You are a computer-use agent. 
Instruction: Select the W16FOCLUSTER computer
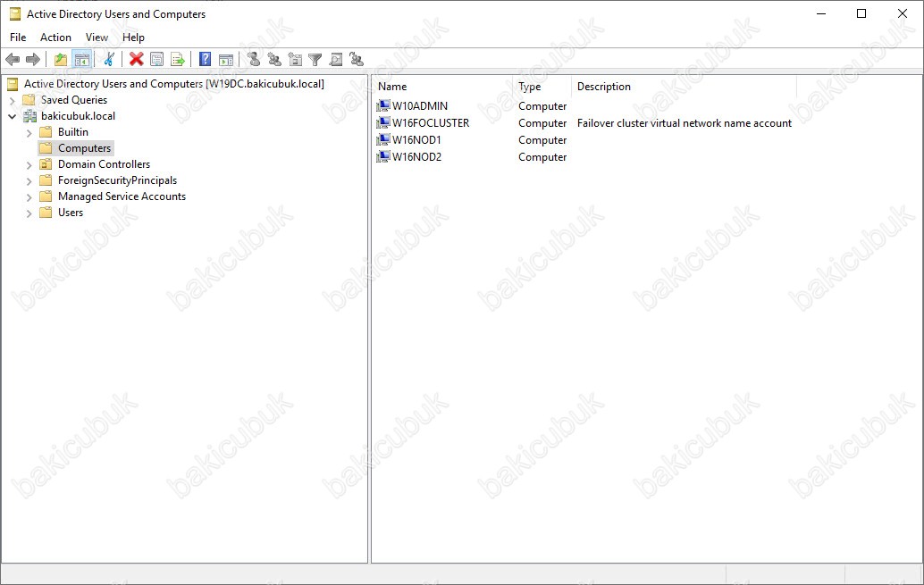(430, 123)
